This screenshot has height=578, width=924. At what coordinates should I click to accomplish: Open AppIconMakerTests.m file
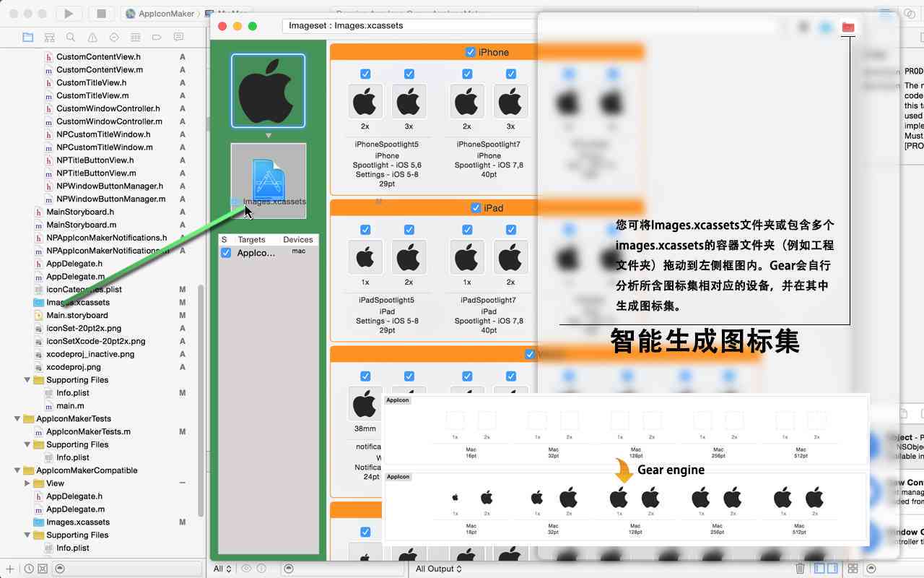click(x=88, y=431)
